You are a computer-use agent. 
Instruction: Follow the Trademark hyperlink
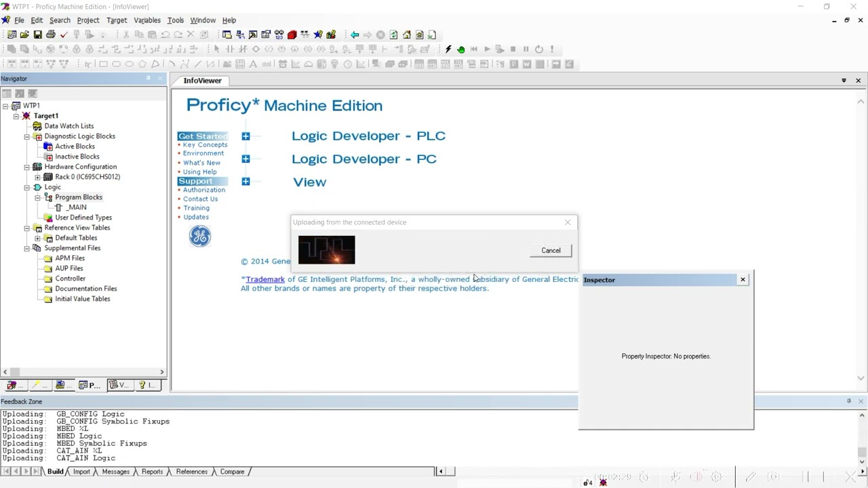coord(265,279)
